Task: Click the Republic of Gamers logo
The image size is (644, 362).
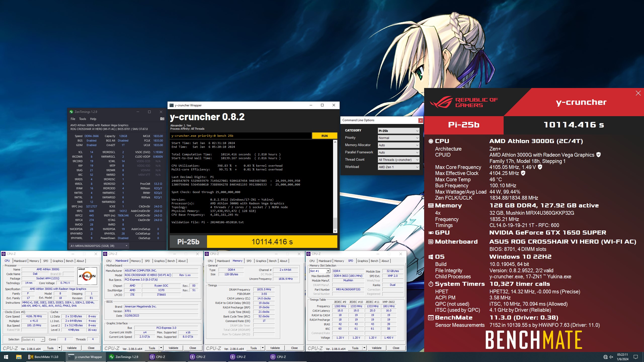Action: click(464, 103)
